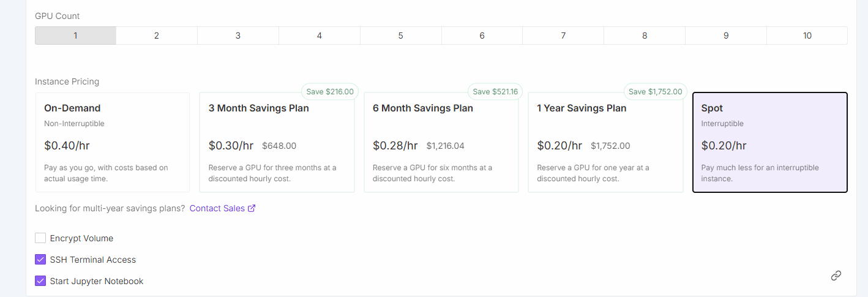Pick 5 in the GPU Count selector

tap(401, 36)
